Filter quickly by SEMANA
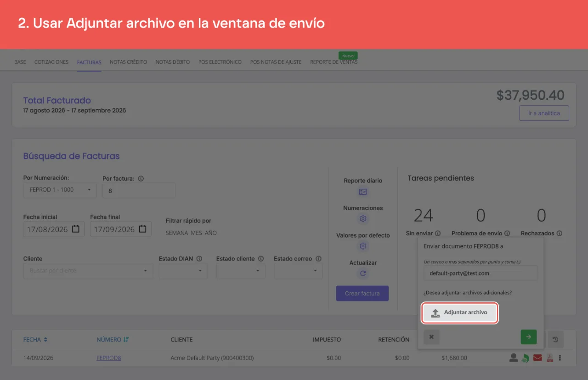Screen dimensions: 588x380 pos(177,233)
